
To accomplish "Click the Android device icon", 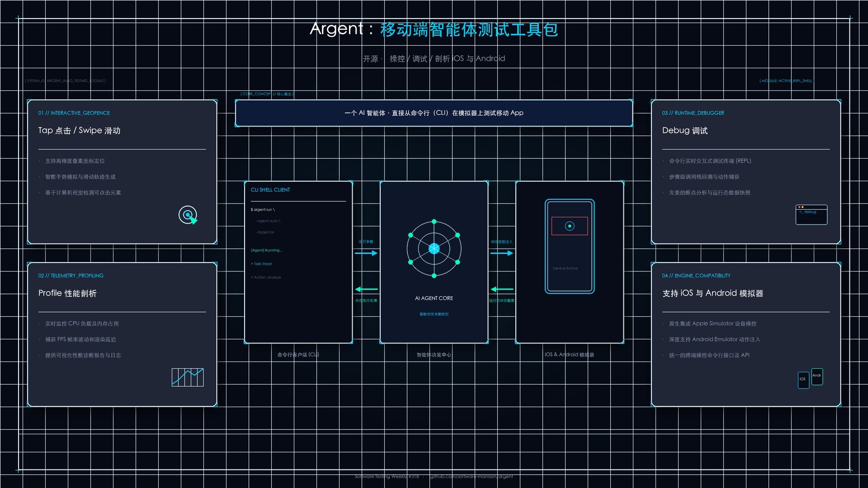I will 817,376.
